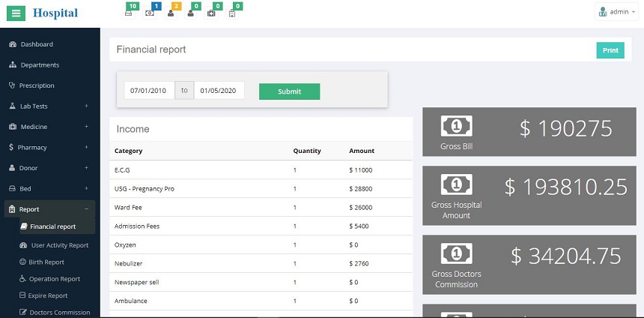Screen dimensions: 644x318
Task: Expand the Donor submenu plus sign
Action: coord(86,168)
